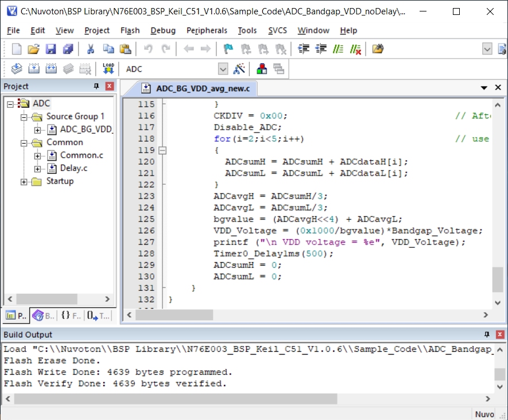Viewport: 508px width, 420px height.
Task: Open the Peripherals menu
Action: (x=207, y=30)
